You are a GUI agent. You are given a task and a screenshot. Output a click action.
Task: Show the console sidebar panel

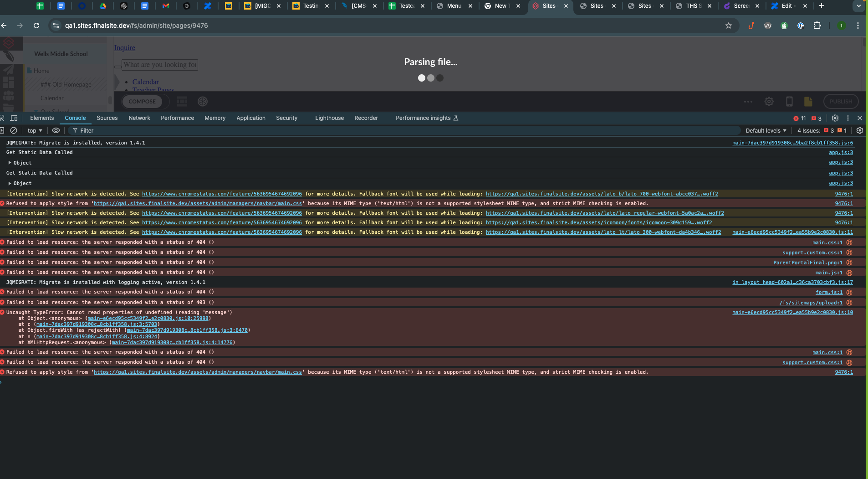(2, 130)
